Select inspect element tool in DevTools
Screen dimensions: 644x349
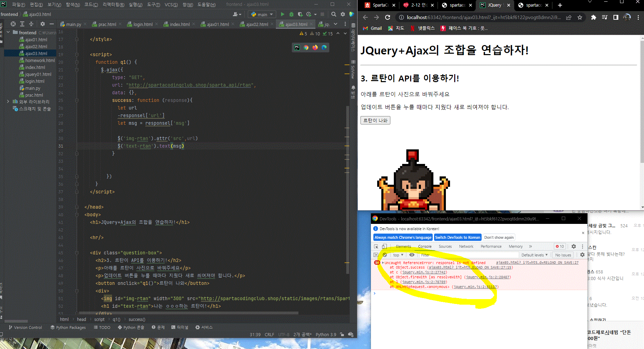coord(376,246)
